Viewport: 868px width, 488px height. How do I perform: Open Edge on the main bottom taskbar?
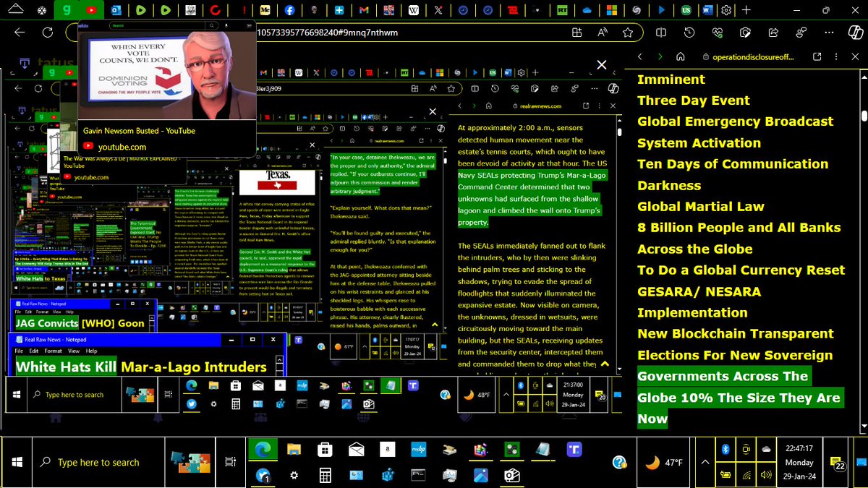pyautogui.click(x=263, y=450)
